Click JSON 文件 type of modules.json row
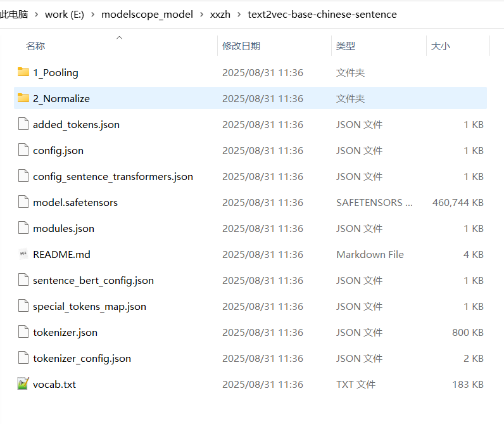 [360, 228]
